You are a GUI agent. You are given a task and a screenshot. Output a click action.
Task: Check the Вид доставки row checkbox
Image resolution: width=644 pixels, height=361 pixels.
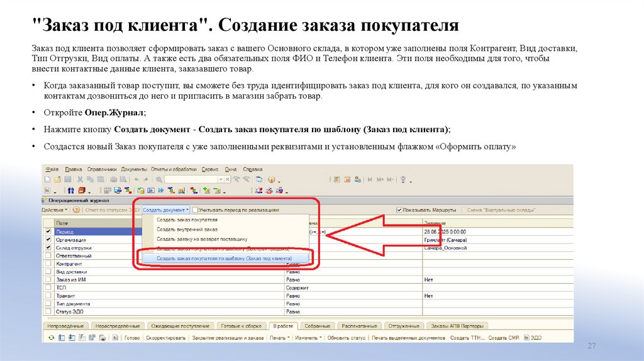pos(48,272)
